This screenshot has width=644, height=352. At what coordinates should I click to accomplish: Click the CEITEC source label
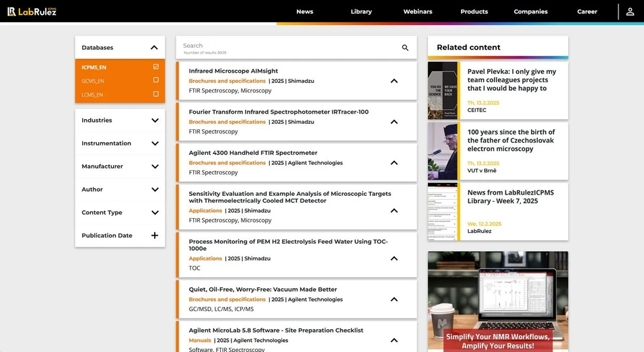(476, 110)
